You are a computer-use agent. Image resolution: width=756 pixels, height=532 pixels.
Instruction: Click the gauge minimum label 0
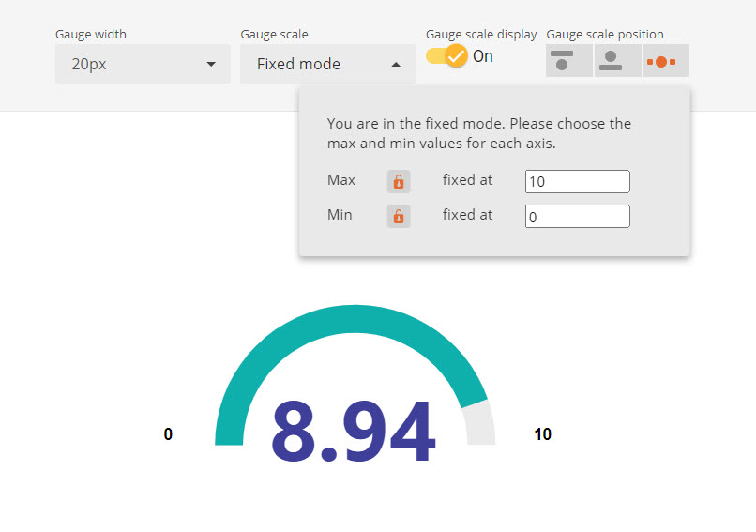click(x=168, y=434)
